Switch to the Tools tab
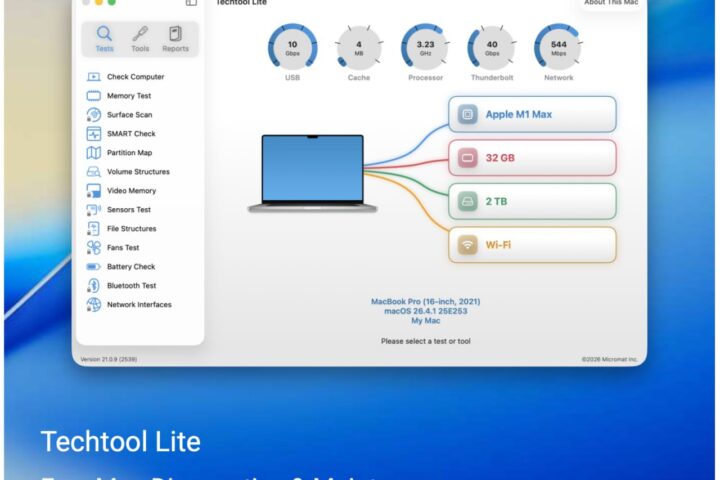 tap(140, 39)
